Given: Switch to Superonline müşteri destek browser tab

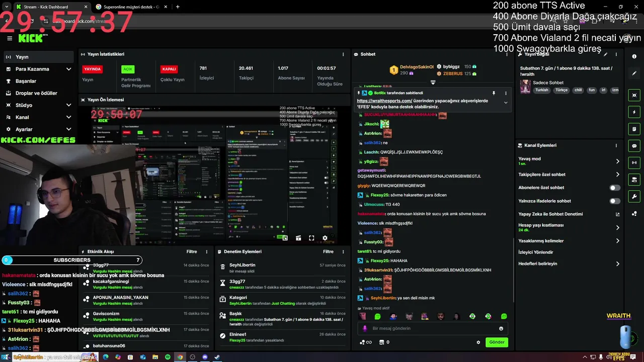Looking at the screenshot, I should coord(132,7).
